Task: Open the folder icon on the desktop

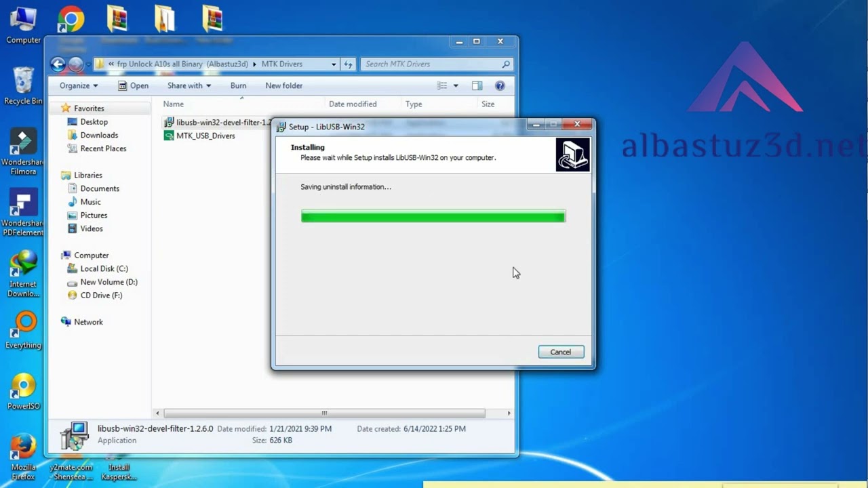Action: 165,18
